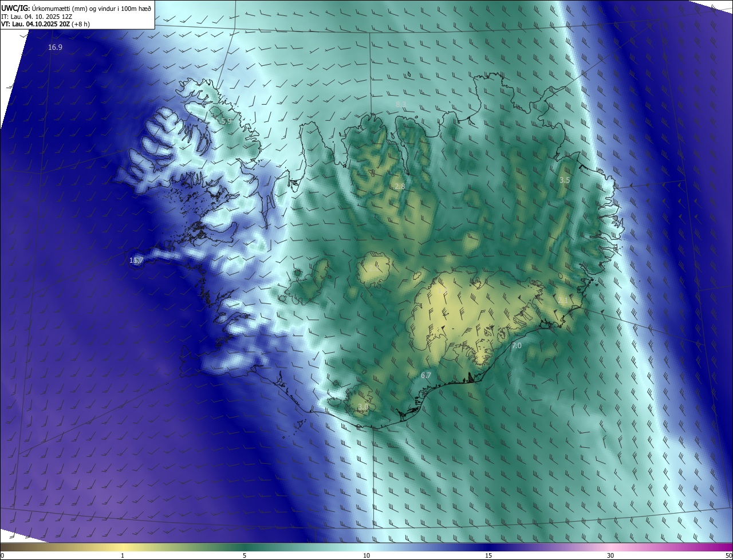Click the 2.8 value label in north Iceland

400,187
